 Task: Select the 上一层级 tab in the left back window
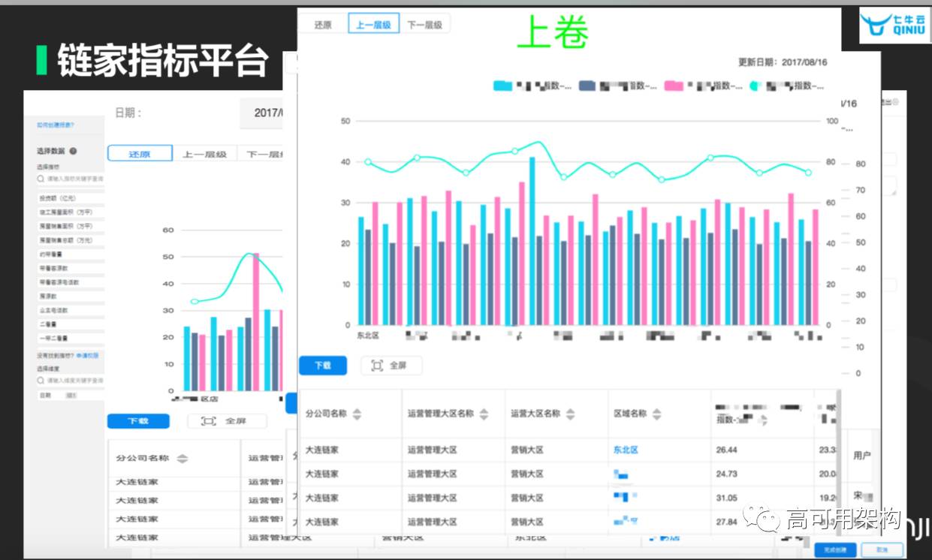204,153
